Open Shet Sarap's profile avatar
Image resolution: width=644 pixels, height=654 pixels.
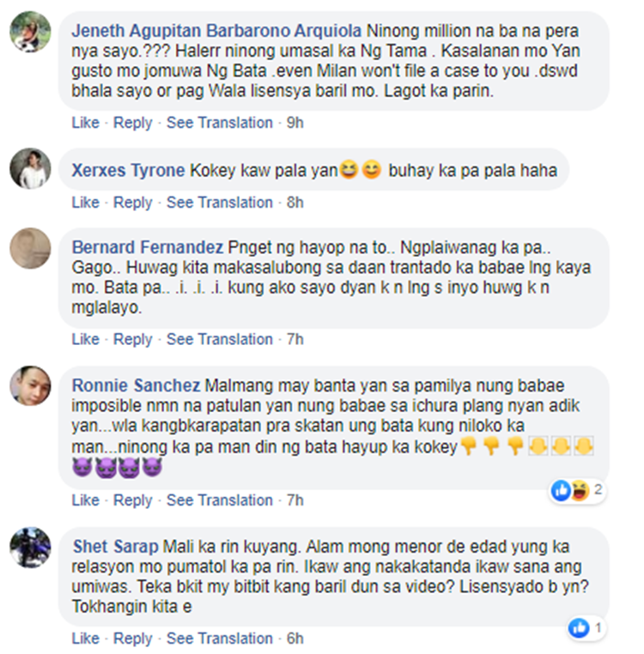coord(30,548)
